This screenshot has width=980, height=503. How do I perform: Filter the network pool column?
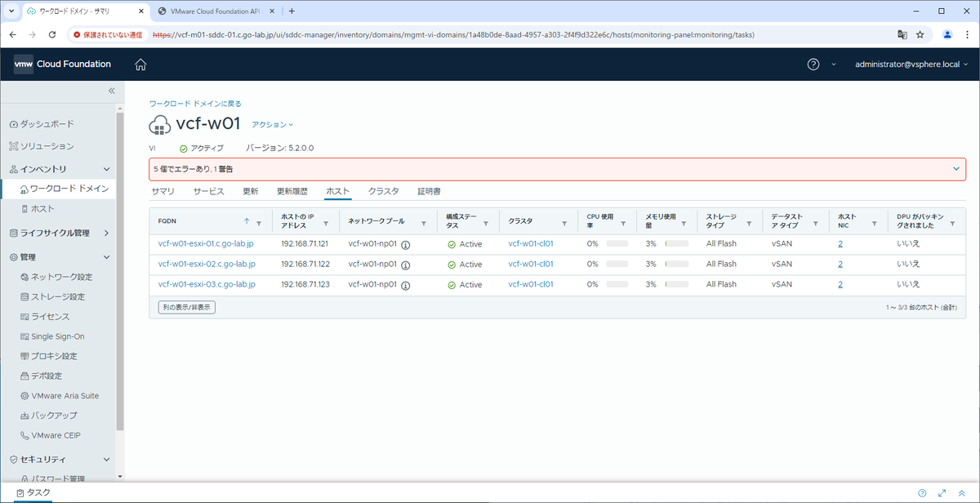(424, 222)
